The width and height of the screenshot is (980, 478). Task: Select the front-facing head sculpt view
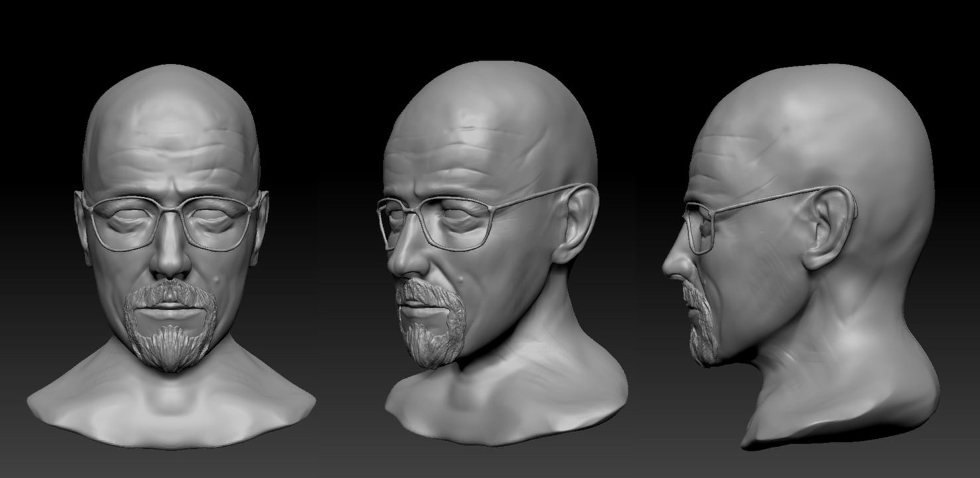coord(171,256)
